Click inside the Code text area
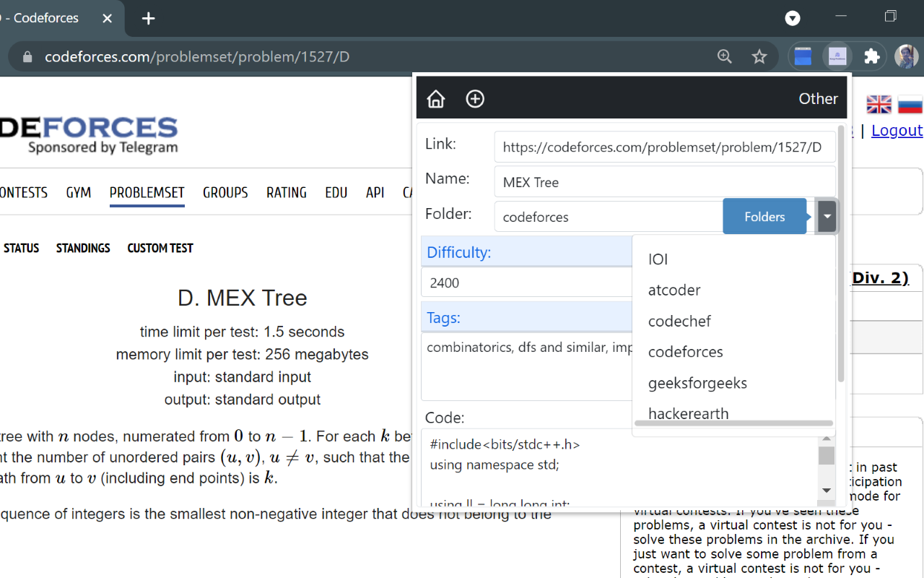Image resolution: width=924 pixels, height=578 pixels. tap(619, 467)
